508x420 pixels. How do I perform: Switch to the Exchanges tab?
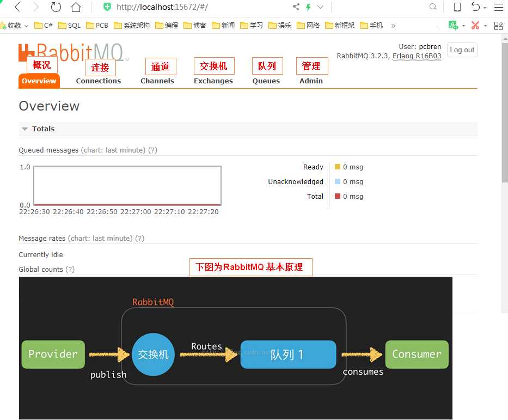(213, 81)
